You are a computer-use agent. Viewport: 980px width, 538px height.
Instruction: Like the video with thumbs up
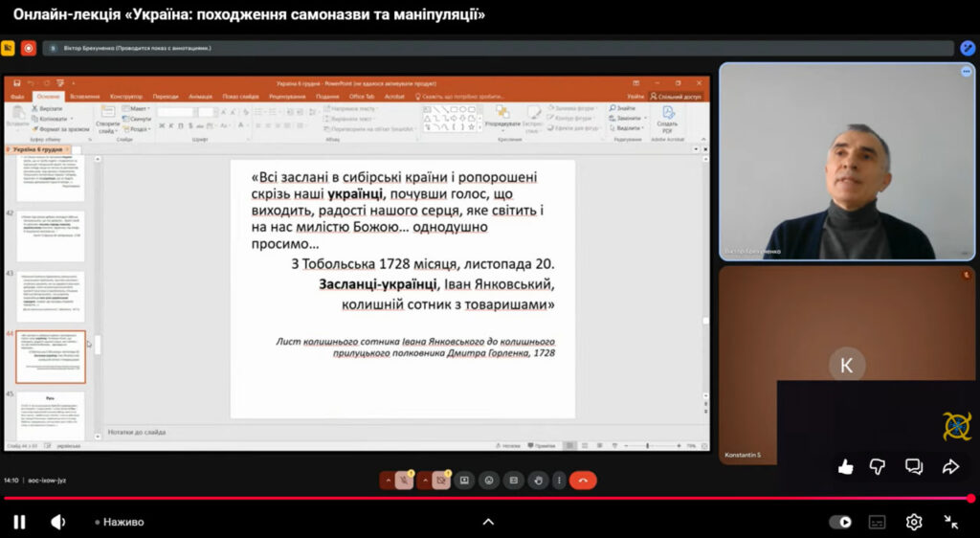click(845, 467)
